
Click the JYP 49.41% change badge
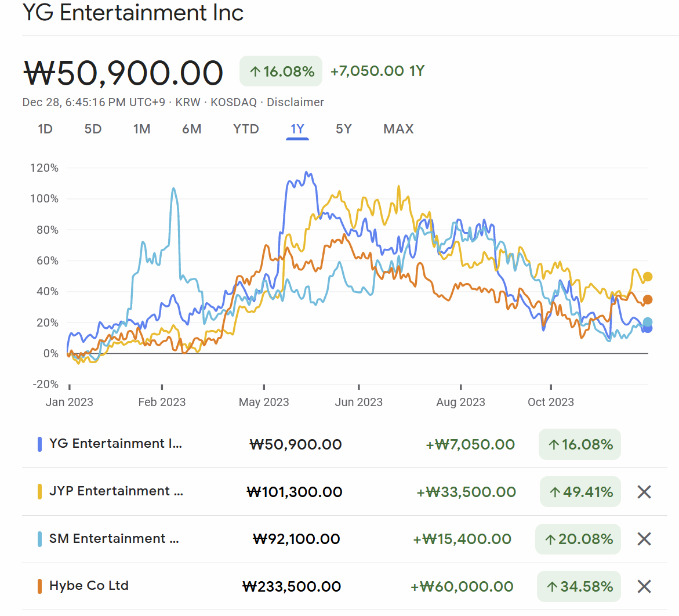click(x=580, y=492)
